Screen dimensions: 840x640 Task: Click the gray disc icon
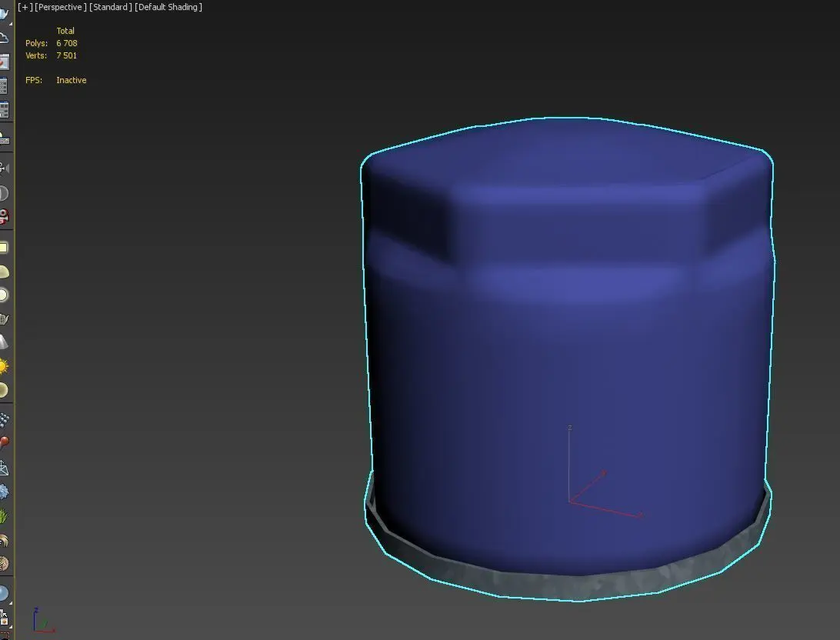coord(4,193)
